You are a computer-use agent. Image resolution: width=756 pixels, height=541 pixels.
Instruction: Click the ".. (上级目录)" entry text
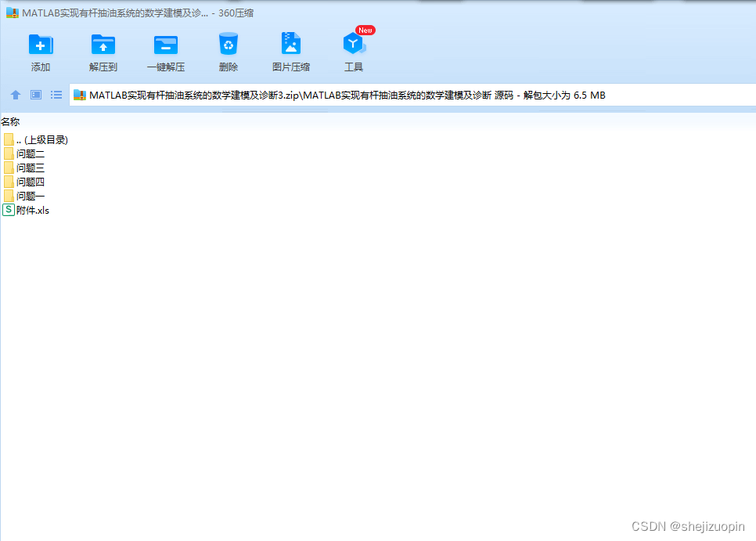point(42,140)
